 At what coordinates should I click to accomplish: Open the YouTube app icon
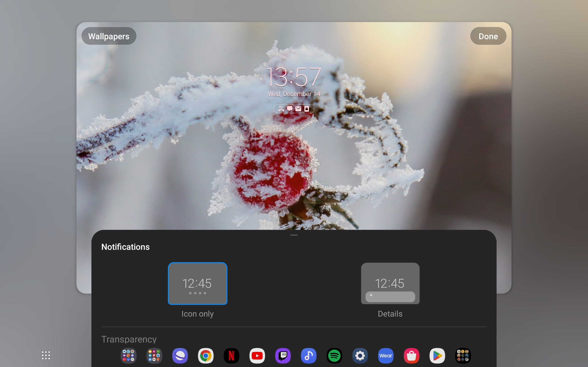(x=257, y=356)
